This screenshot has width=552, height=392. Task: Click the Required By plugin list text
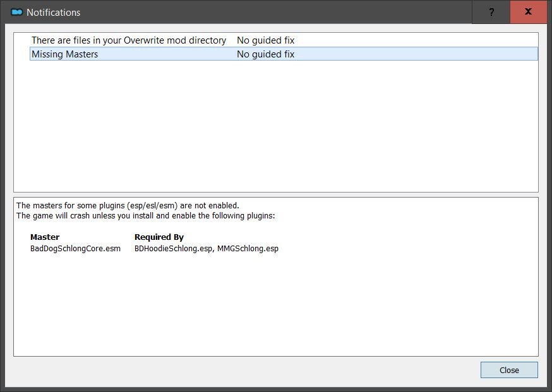pyautogui.click(x=207, y=249)
